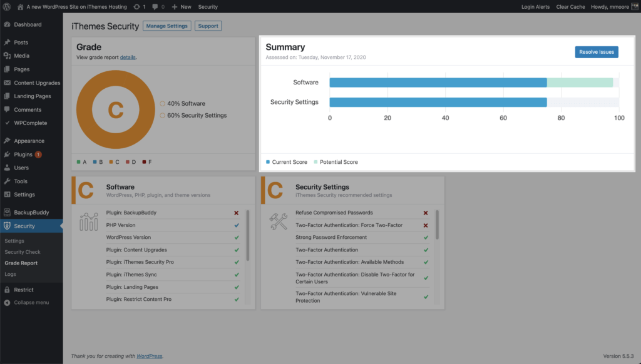Click the orange C grade donut chart
Viewport: 641px width, 364px height.
pos(116,109)
